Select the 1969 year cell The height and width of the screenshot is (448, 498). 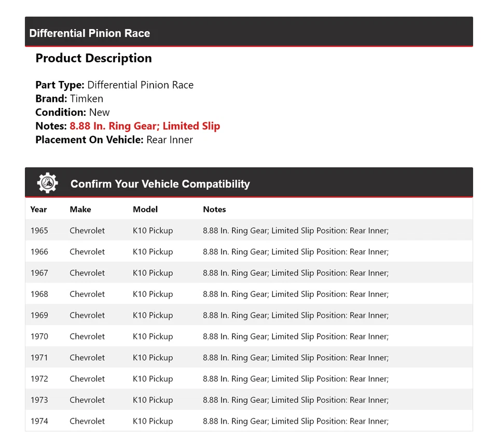[x=39, y=315]
